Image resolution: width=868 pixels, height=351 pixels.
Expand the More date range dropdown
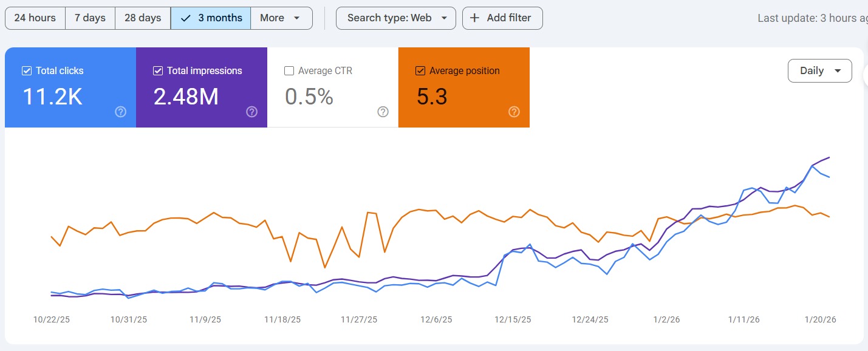pos(281,18)
